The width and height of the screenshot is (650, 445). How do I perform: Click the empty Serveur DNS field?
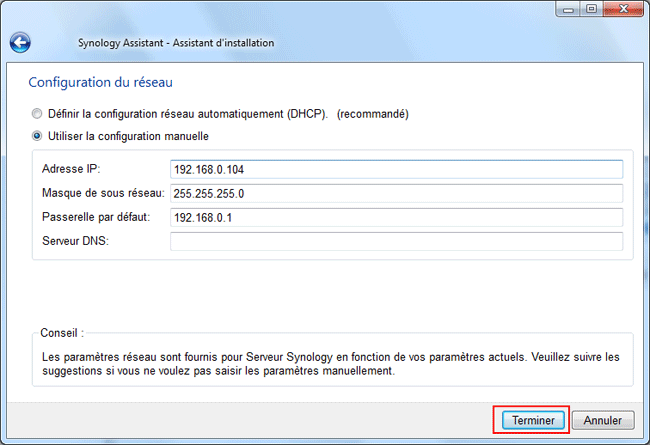coord(396,241)
